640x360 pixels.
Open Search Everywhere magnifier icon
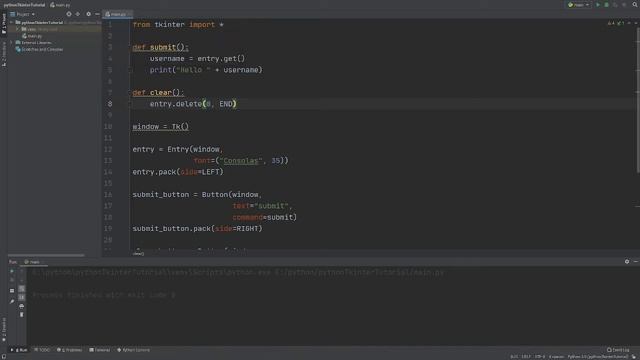635,5
